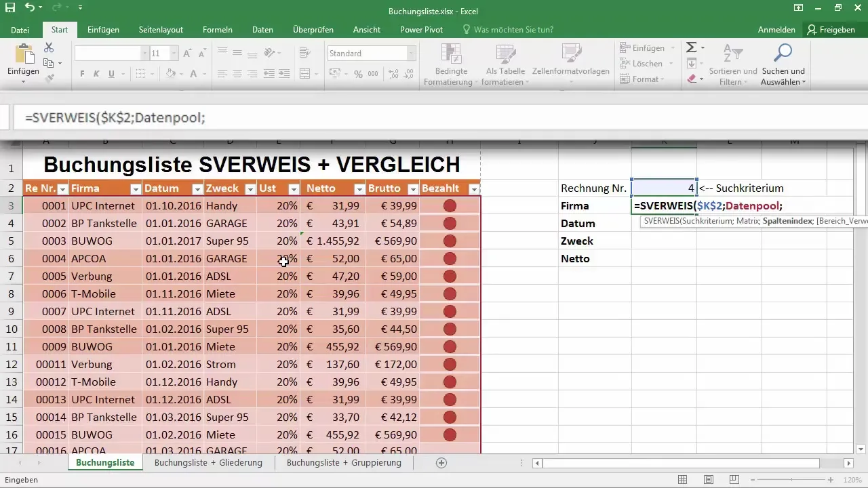Click the fill color bucket icon
868x488 pixels.
(x=171, y=74)
